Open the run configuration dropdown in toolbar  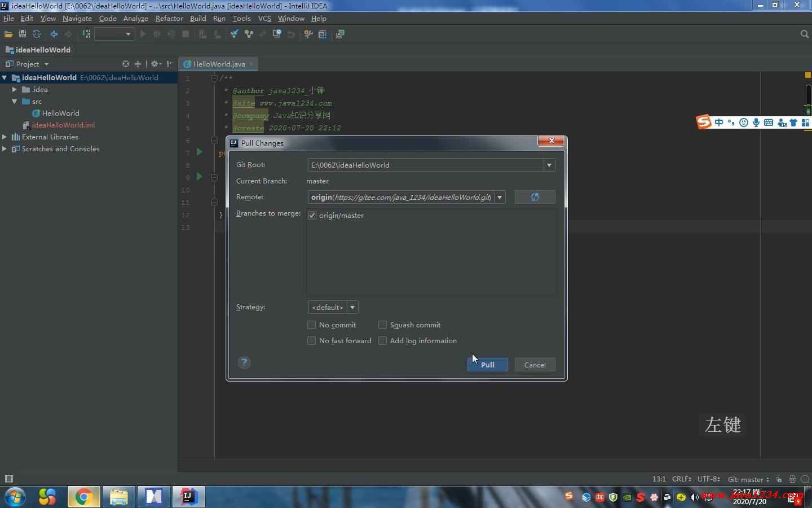tap(114, 34)
